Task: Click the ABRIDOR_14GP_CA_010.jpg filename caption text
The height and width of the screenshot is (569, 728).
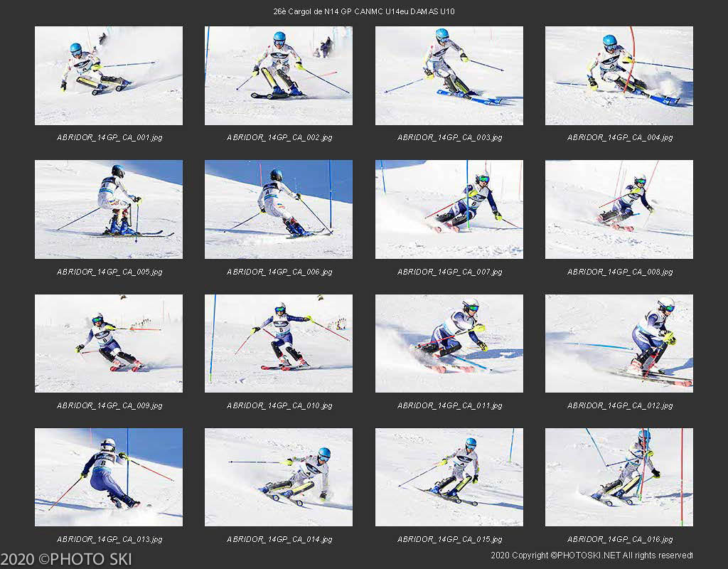Action: pos(279,405)
